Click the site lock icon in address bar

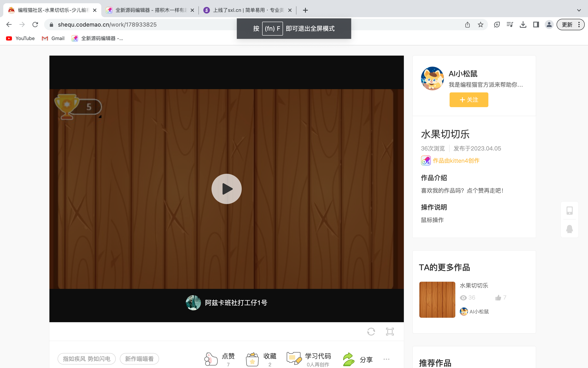pos(51,25)
